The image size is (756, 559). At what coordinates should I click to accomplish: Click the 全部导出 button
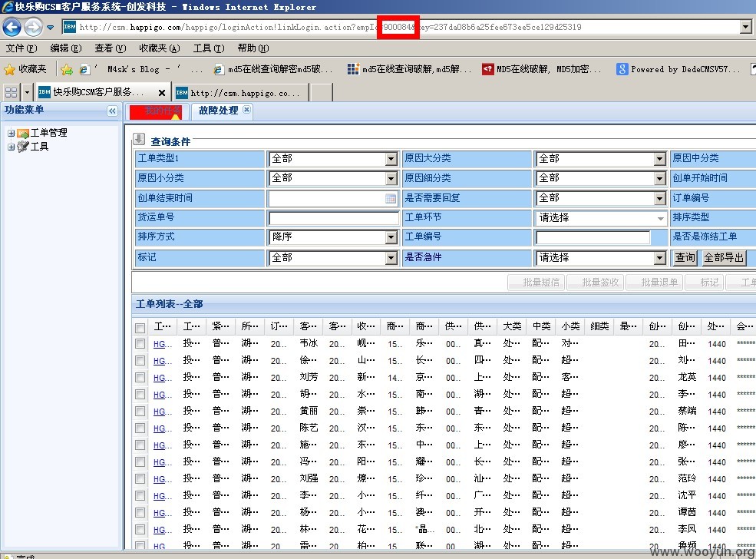coord(723,257)
